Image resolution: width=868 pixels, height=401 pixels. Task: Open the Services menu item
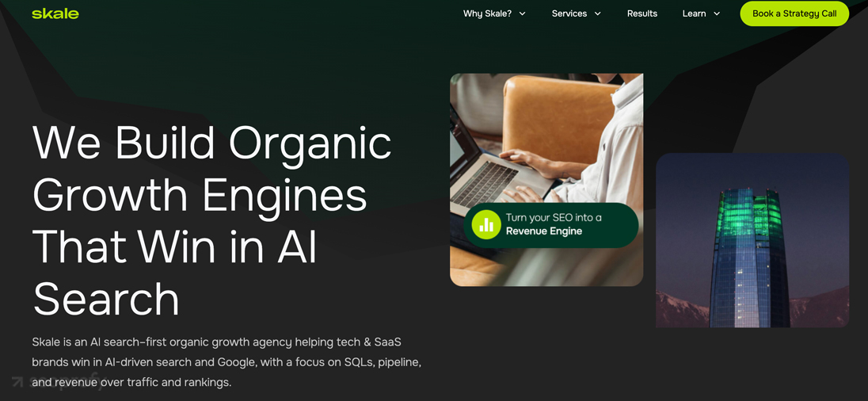[569, 13]
